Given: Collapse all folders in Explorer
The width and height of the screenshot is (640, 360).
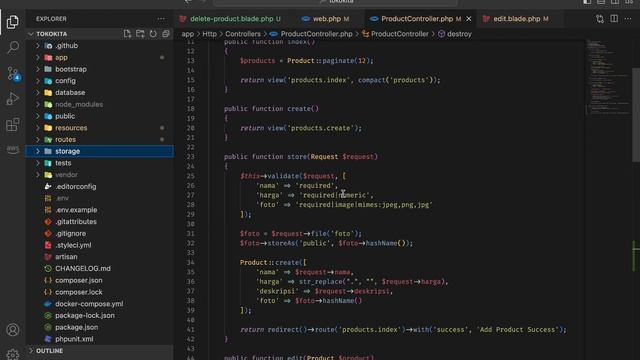Looking at the screenshot, I should (x=166, y=34).
